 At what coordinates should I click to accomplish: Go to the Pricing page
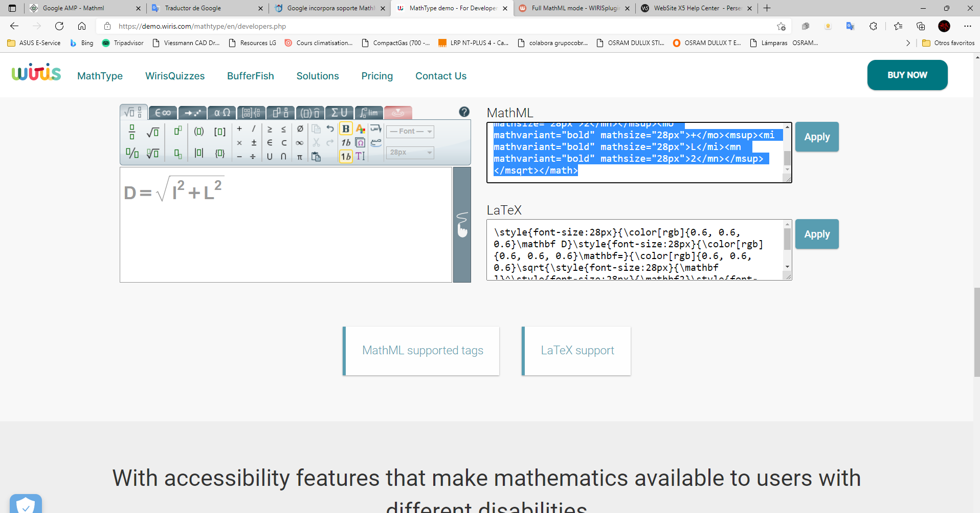[377, 76]
